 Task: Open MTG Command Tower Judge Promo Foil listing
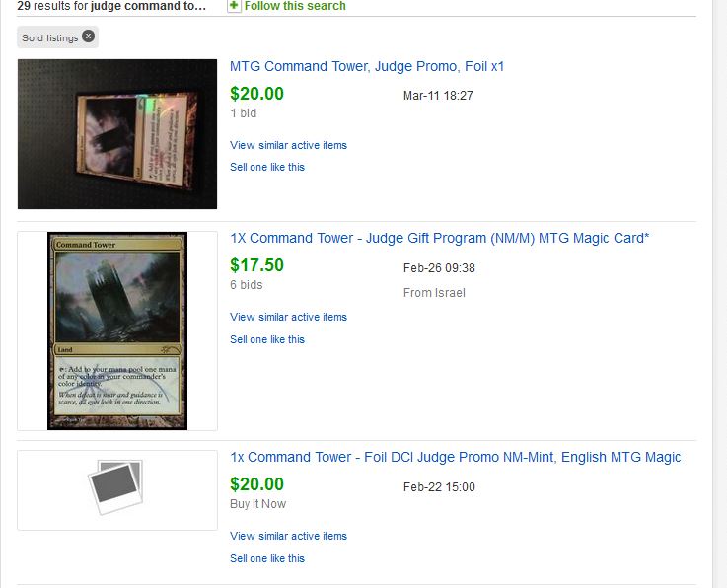tap(367, 66)
